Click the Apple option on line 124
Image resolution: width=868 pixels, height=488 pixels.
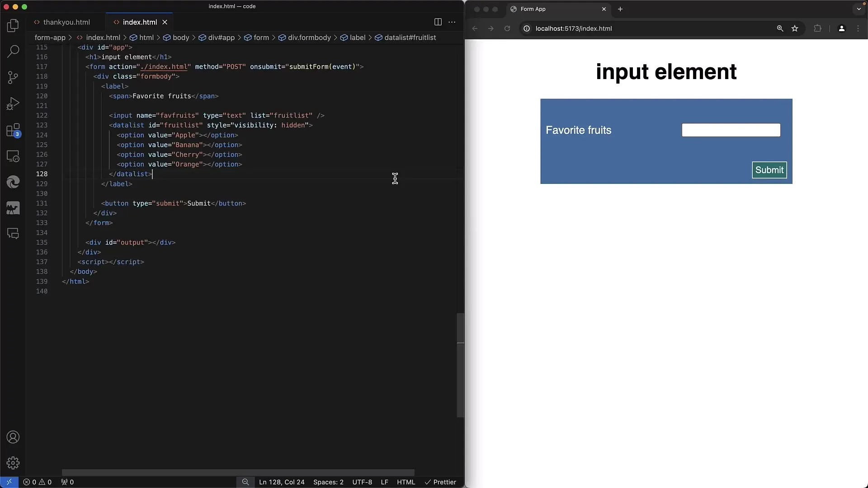click(x=177, y=135)
